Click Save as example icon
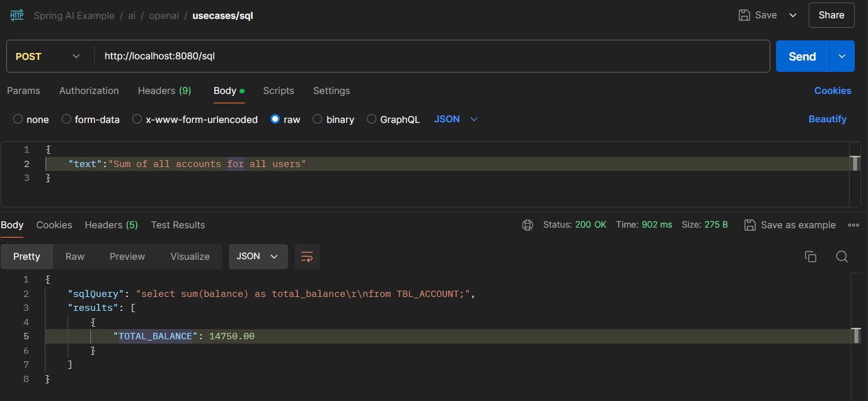The height and width of the screenshot is (401, 868). [750, 225]
